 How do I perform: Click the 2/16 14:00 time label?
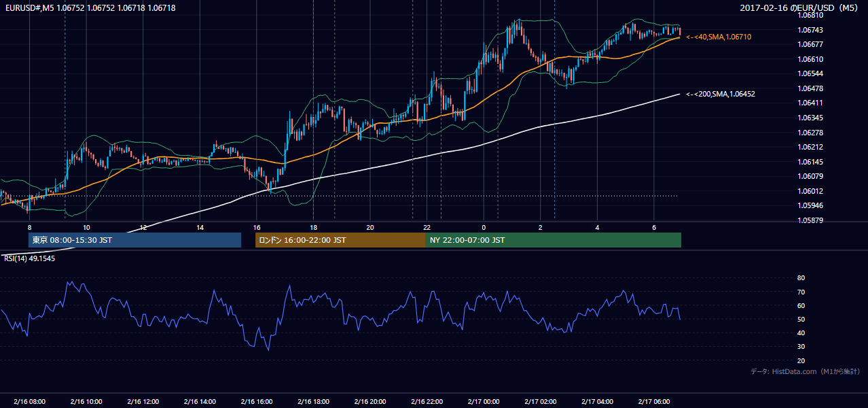point(200,401)
